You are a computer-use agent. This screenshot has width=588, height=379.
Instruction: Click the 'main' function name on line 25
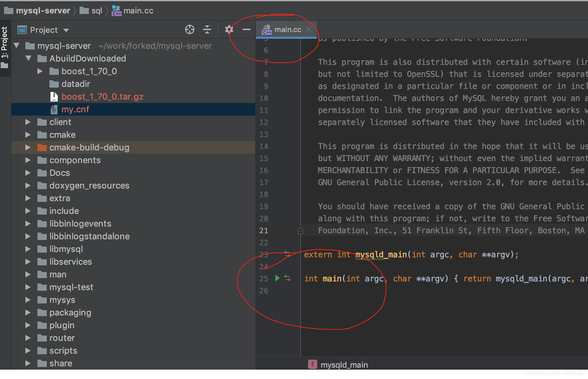pyautogui.click(x=332, y=278)
